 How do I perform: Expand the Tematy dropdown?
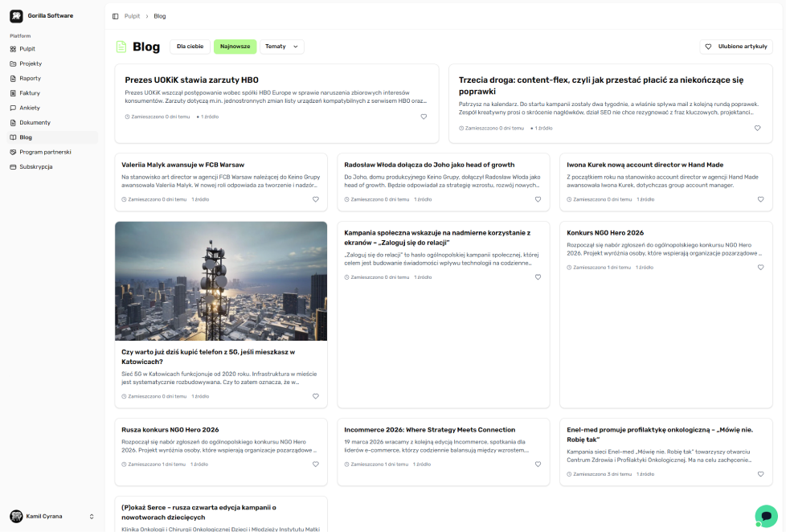(x=281, y=47)
